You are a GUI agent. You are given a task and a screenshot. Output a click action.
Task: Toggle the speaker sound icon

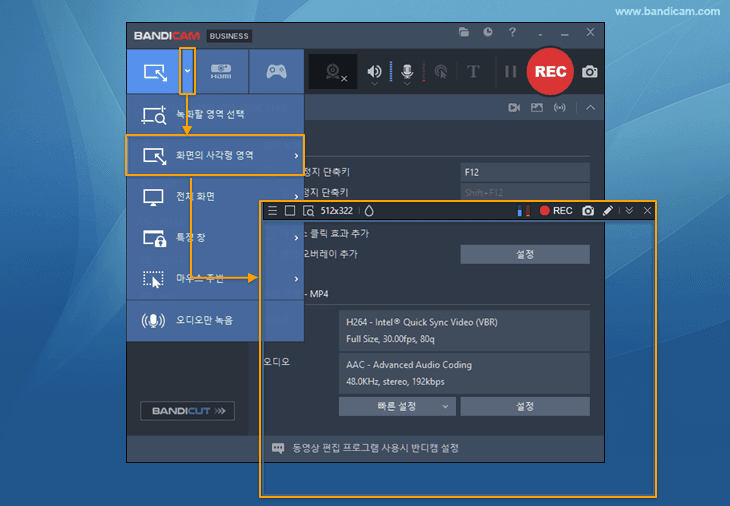pyautogui.click(x=374, y=71)
